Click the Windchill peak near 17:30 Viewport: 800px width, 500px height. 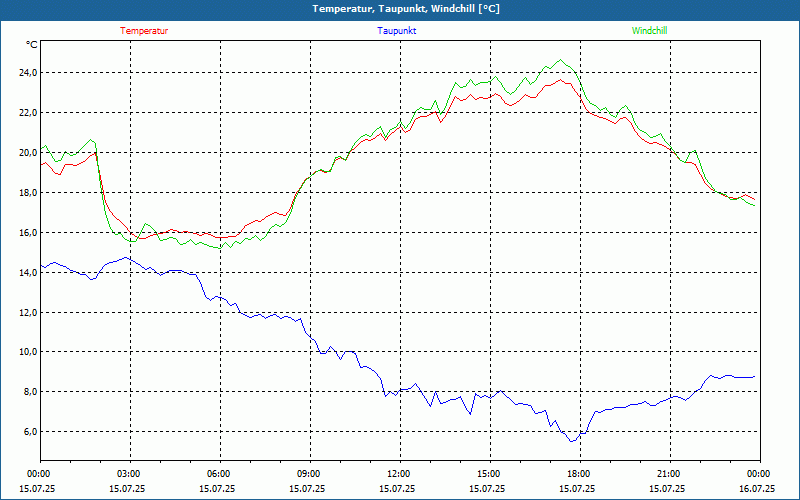(561, 60)
